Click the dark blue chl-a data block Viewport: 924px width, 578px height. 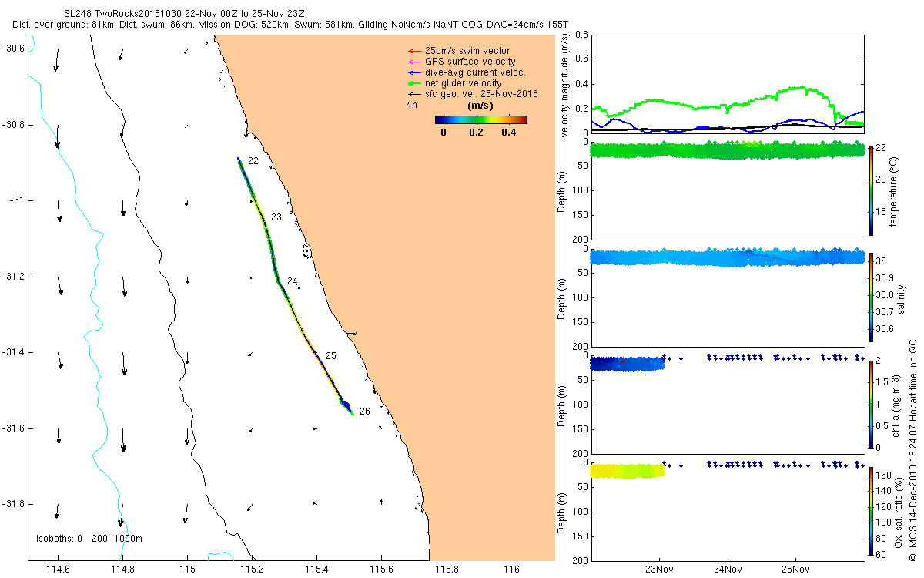pos(627,364)
